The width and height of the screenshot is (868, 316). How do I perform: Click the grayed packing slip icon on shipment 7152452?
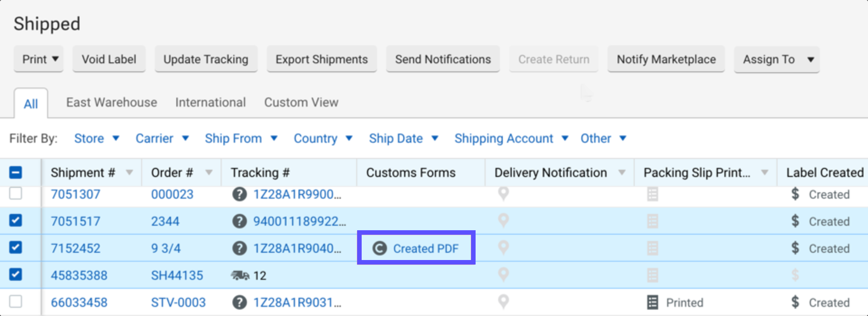(x=651, y=248)
